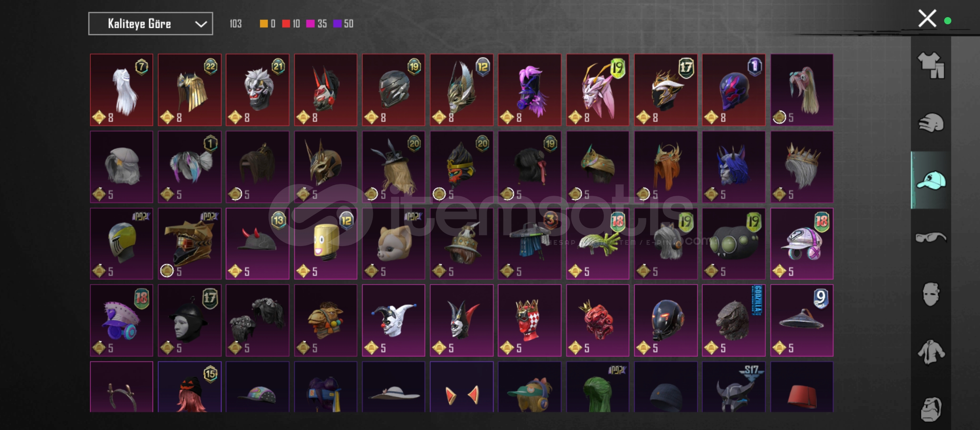The height and width of the screenshot is (430, 980).
Task: Close the inventory with the X icon
Action: 927,18
